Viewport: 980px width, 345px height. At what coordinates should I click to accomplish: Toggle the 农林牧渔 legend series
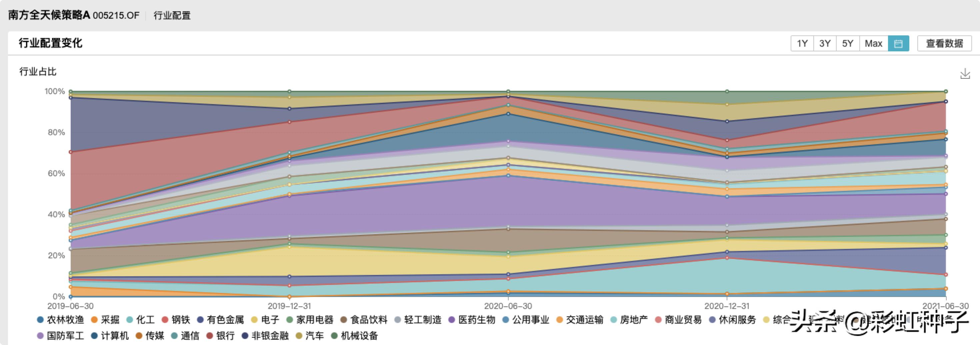(60, 320)
